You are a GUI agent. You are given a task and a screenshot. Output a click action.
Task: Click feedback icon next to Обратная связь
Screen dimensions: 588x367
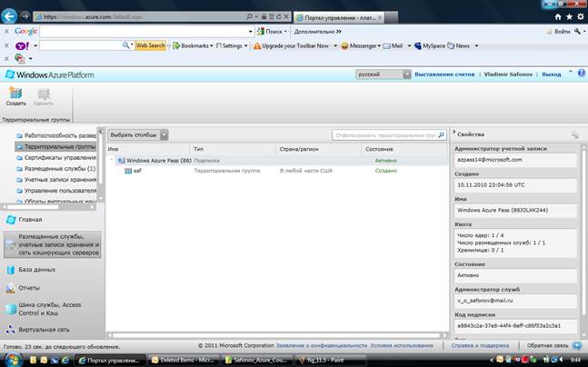577,345
